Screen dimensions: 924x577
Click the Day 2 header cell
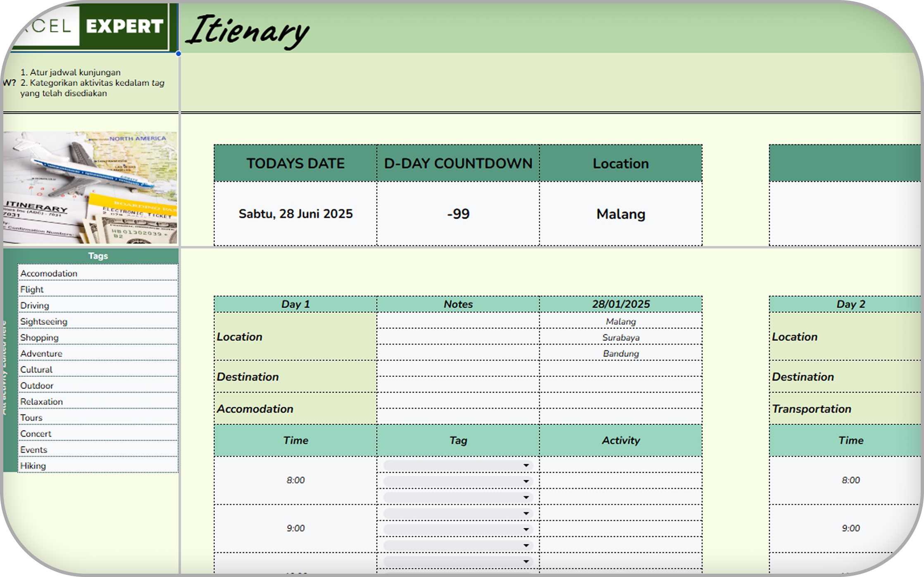850,304
